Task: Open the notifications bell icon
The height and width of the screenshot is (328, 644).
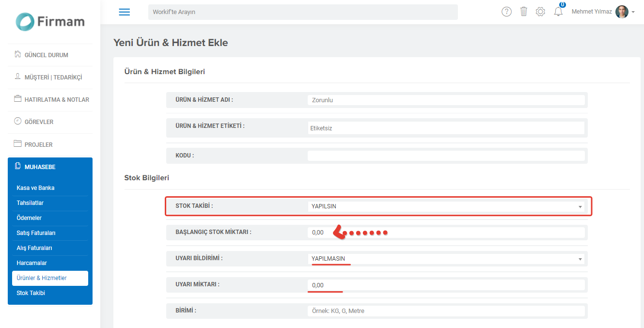Action: [558, 12]
